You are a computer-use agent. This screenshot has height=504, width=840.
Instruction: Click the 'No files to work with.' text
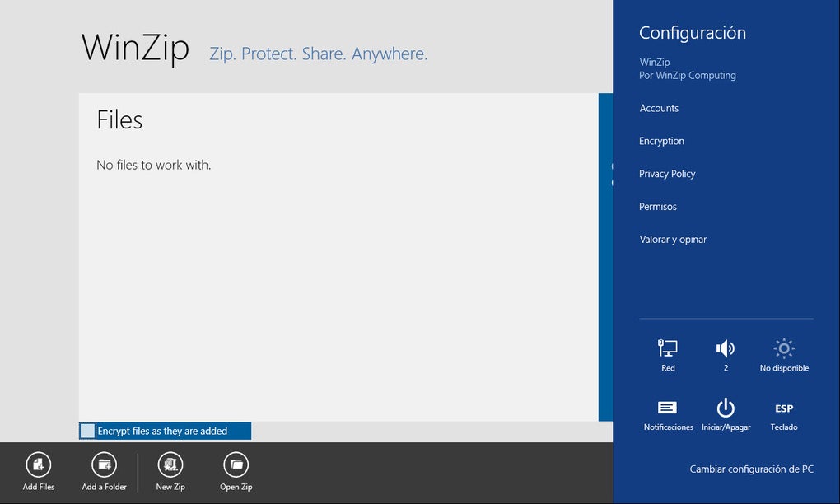154,165
